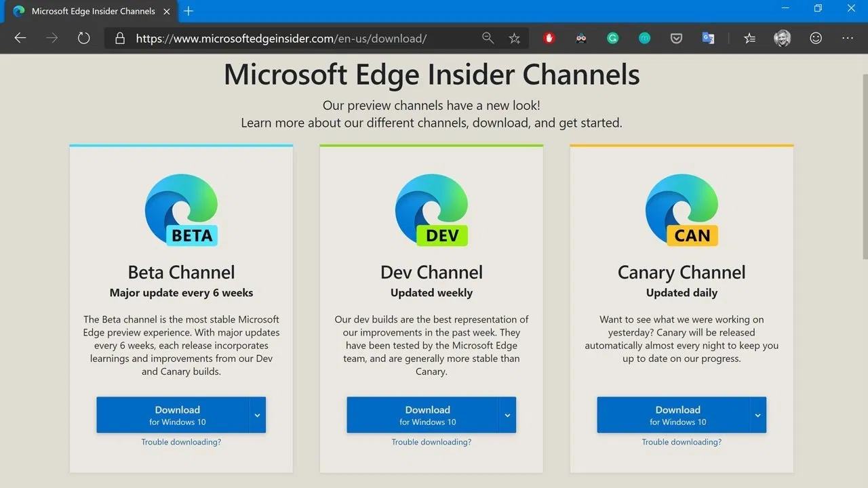Refresh the page
This screenshot has width=868, height=488.
[x=83, y=38]
